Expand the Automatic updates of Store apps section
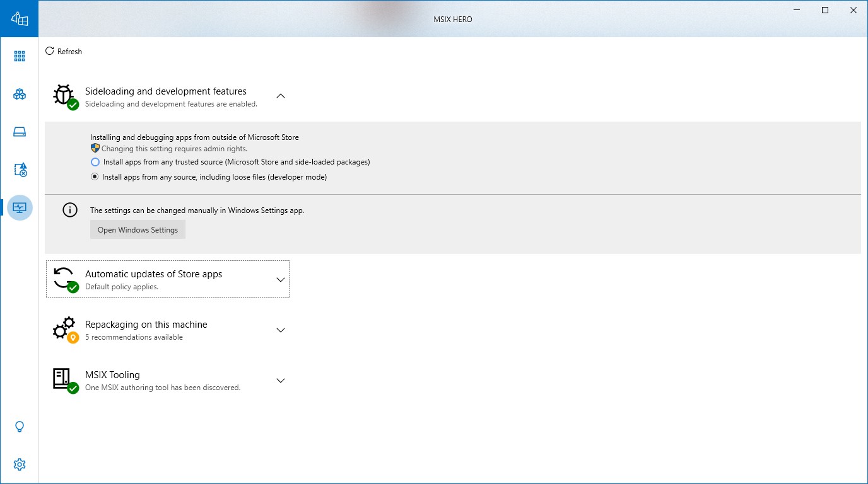 pyautogui.click(x=281, y=279)
